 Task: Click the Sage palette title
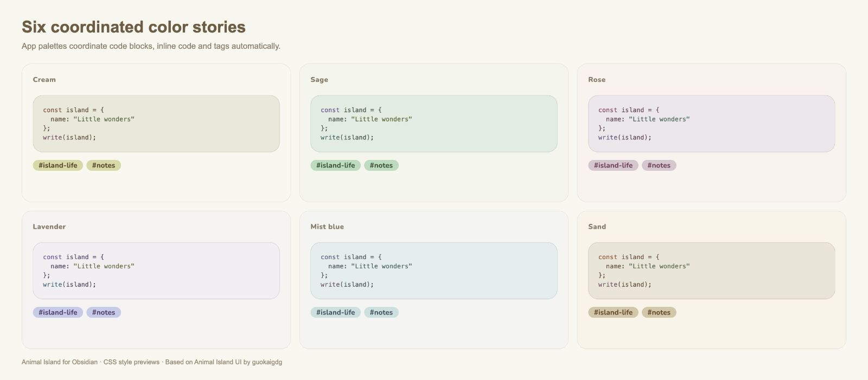click(320, 80)
